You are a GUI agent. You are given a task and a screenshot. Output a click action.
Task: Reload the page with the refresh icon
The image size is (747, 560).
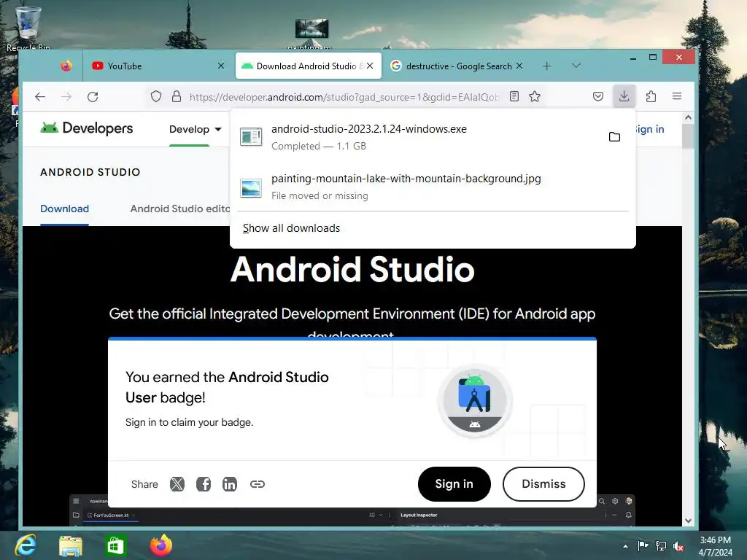point(93,97)
